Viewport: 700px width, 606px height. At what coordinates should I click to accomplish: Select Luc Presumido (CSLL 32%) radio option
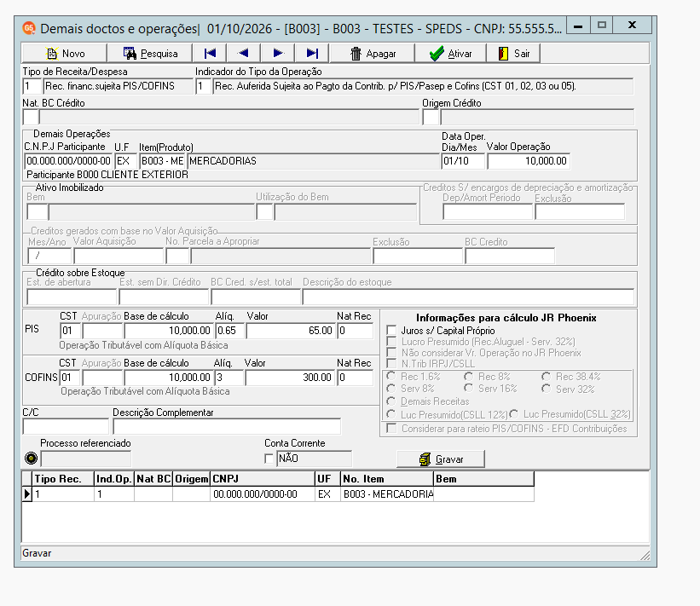(x=514, y=414)
